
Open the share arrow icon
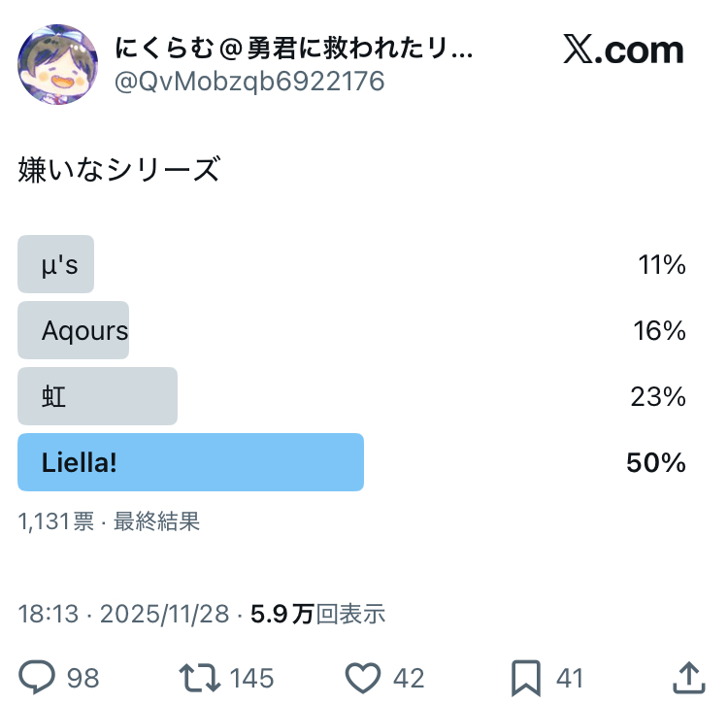(687, 676)
